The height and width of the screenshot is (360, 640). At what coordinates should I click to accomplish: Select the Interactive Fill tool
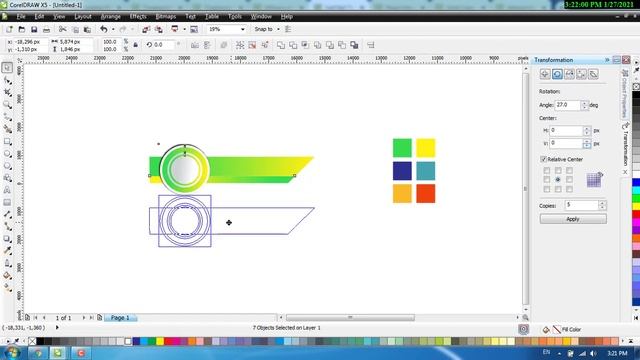(7, 288)
